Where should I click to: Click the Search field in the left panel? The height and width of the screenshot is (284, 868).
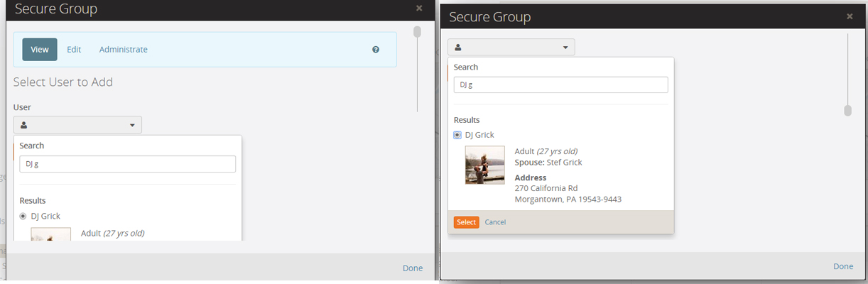[128, 164]
